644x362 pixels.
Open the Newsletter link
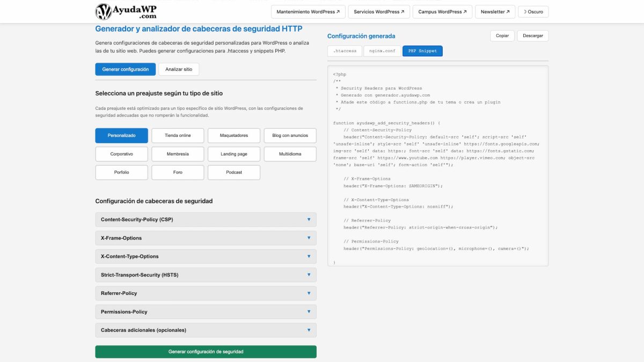(495, 12)
